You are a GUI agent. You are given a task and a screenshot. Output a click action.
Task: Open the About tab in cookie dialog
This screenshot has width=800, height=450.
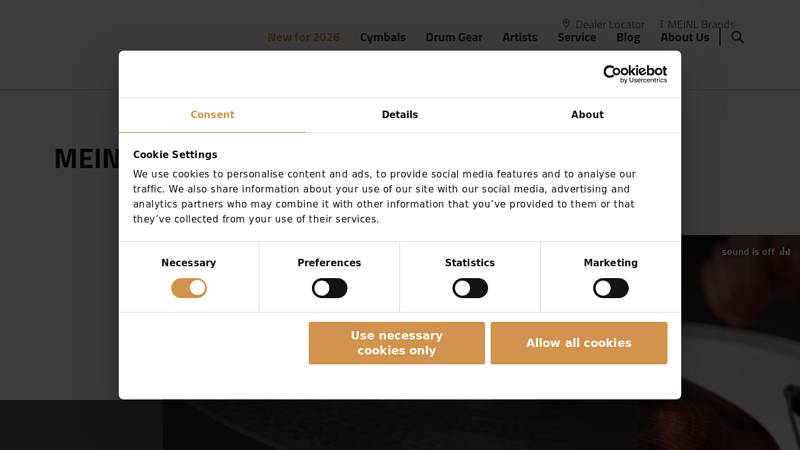click(x=587, y=115)
